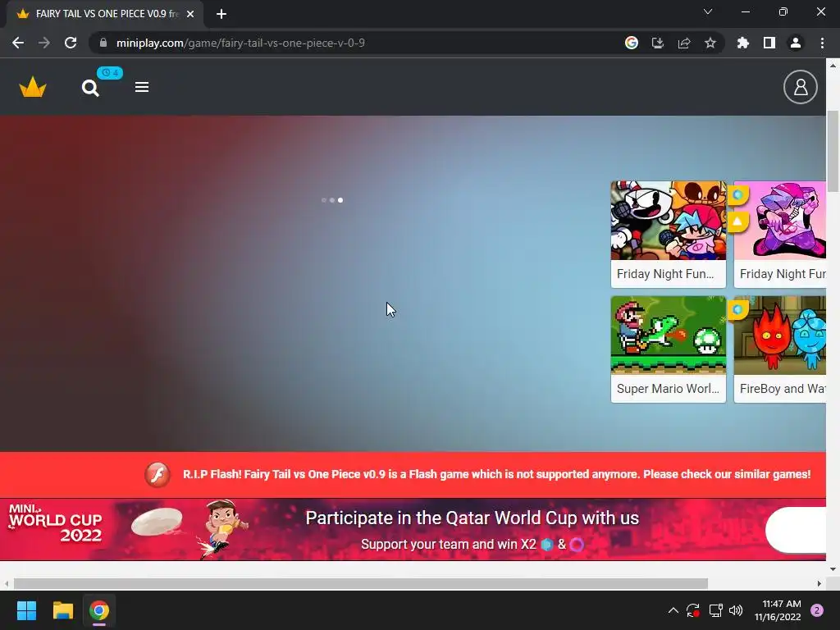Reload the current page
Image resolution: width=840 pixels, height=630 pixels.
71,43
